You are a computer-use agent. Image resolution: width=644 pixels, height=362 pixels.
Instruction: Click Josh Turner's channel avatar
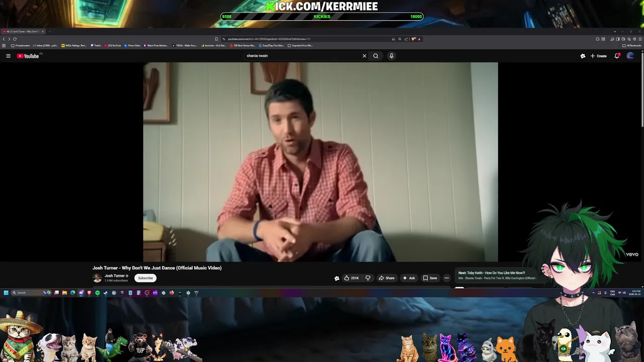[x=97, y=278]
